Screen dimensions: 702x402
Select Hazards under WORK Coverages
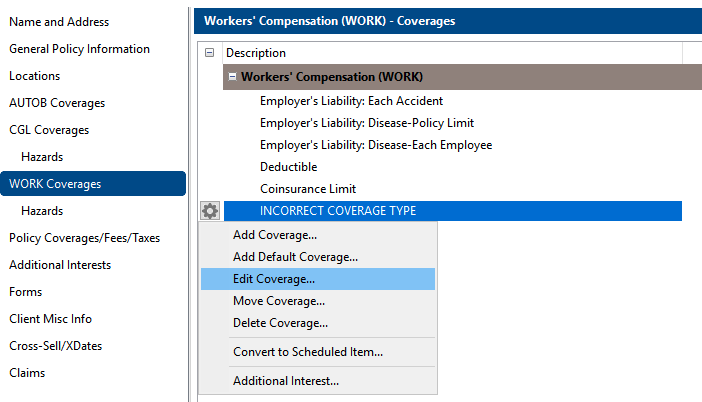(42, 211)
